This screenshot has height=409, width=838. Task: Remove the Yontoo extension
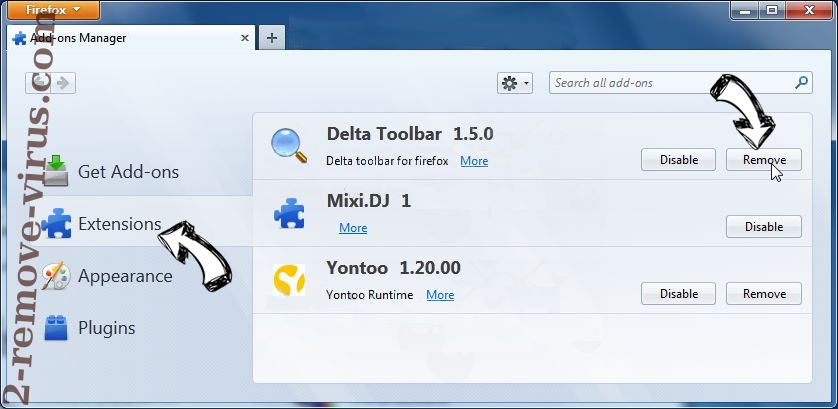coord(764,294)
